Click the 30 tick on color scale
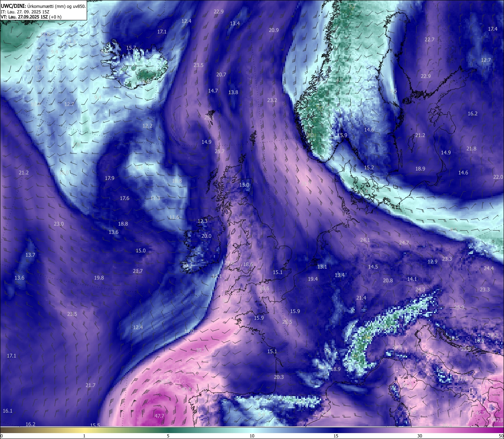Screen dimensions: 504x439 click(x=420, y=436)
